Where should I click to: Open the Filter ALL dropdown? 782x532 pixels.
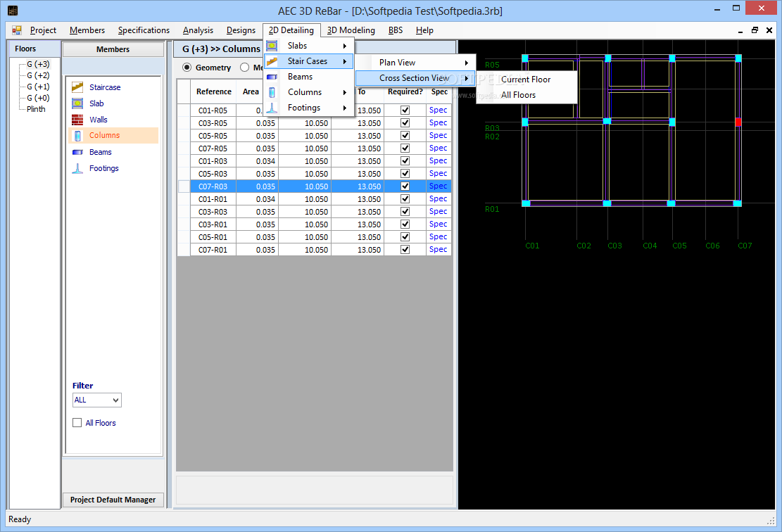[x=115, y=400]
